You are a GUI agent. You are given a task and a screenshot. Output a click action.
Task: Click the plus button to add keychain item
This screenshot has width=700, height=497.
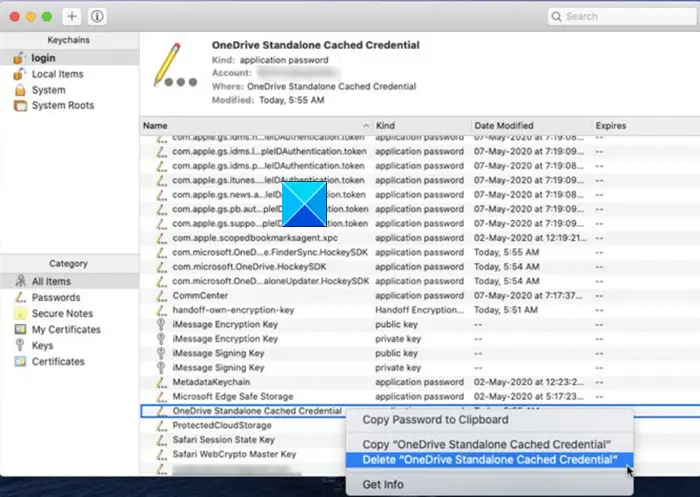coord(71,17)
